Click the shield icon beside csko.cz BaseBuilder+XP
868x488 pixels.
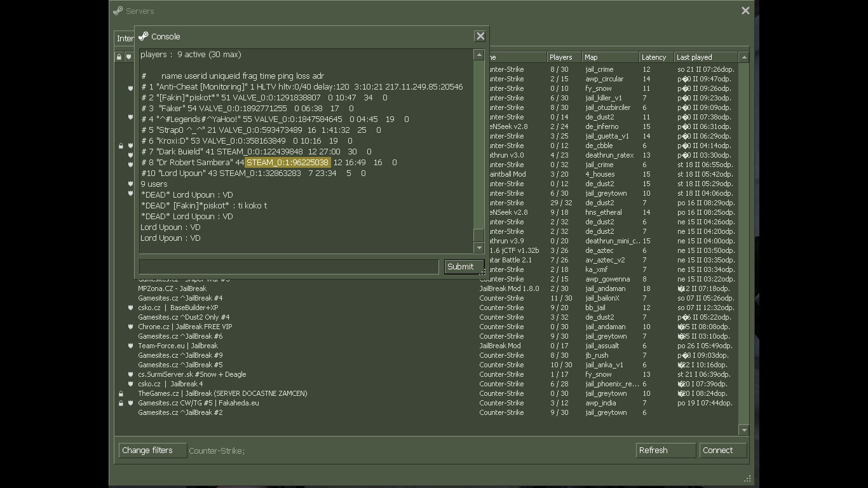coord(130,308)
